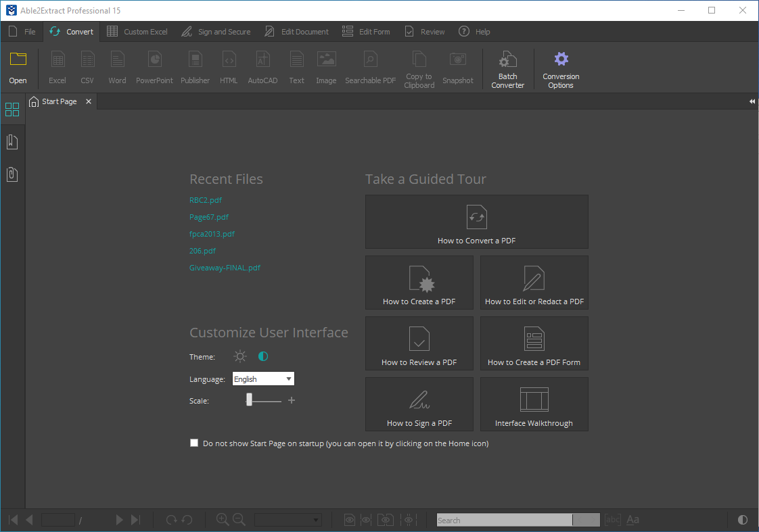Screen dimensions: 759x532
Task: Switch to the light theme
Action: coord(239,356)
